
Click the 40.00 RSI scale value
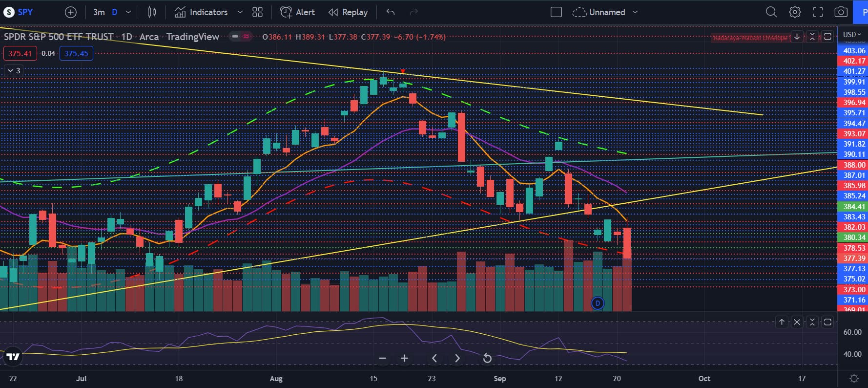(852, 354)
